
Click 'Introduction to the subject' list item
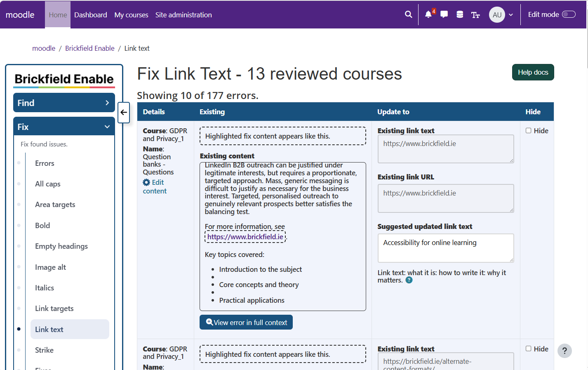tap(261, 269)
